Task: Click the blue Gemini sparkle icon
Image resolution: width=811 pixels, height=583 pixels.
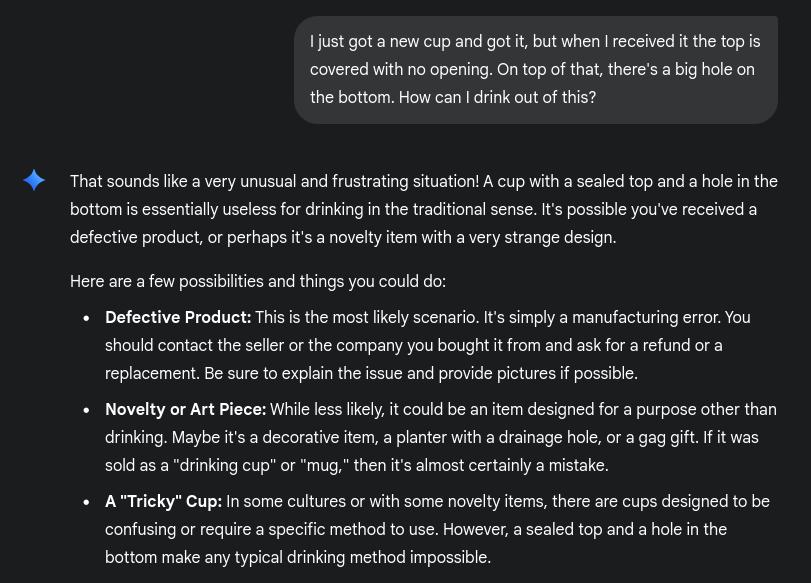Action: point(34,180)
